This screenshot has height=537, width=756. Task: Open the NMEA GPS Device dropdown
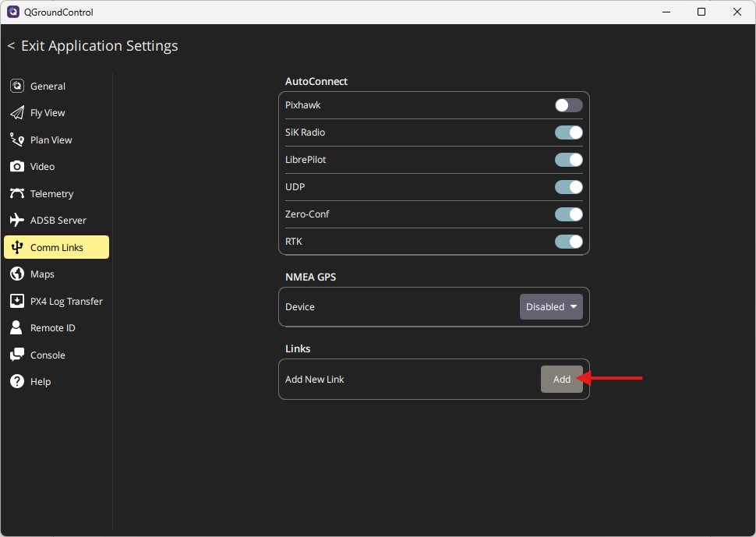point(551,307)
